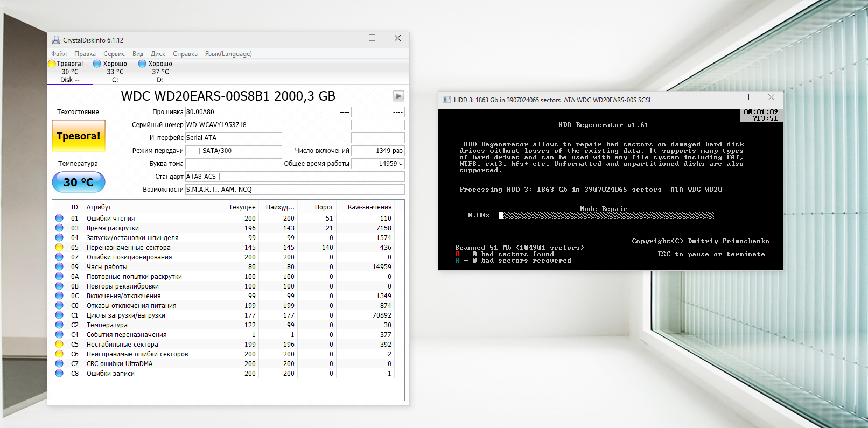Open the Вид menu

point(138,54)
